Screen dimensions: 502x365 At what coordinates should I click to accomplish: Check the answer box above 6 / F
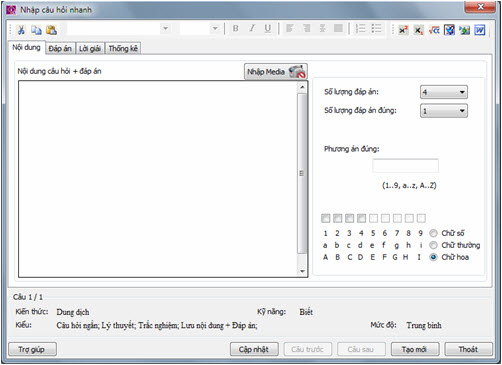(385, 218)
